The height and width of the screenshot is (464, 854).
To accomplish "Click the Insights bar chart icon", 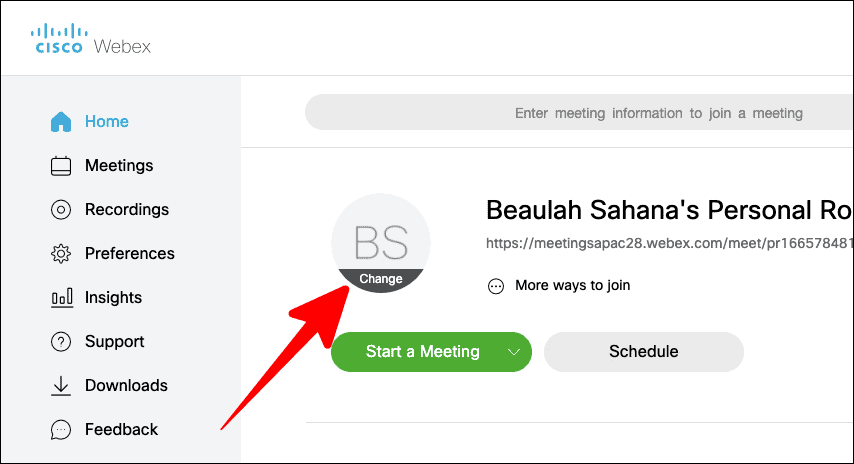I will (x=62, y=298).
